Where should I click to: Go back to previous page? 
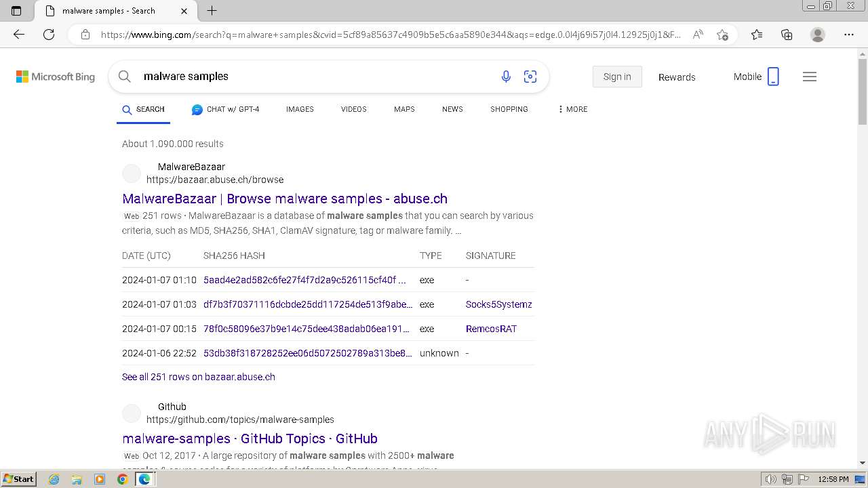pos(19,35)
